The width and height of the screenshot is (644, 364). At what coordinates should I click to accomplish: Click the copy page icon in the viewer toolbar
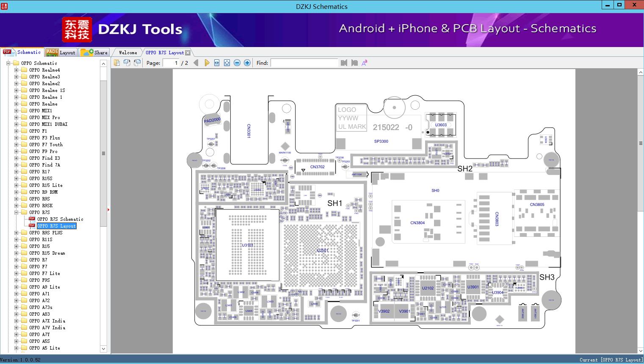[x=117, y=63]
